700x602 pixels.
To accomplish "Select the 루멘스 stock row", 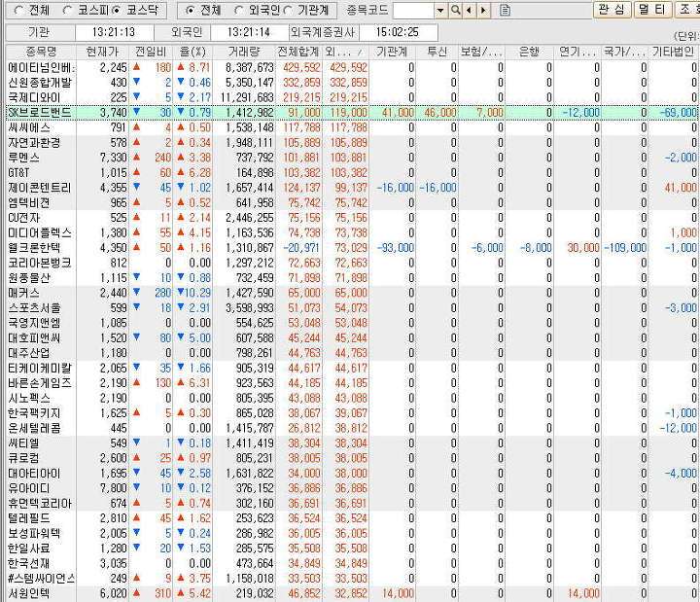I will 353,158.
